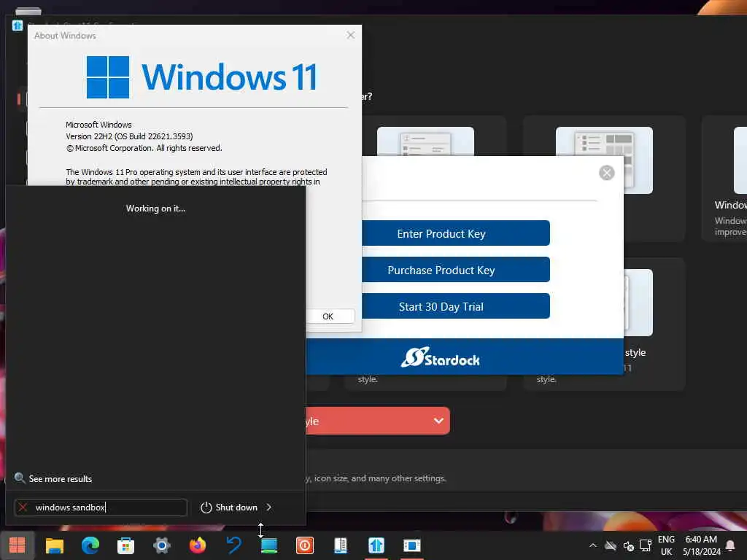
Task: Click the Shut down button
Action: tap(229, 507)
